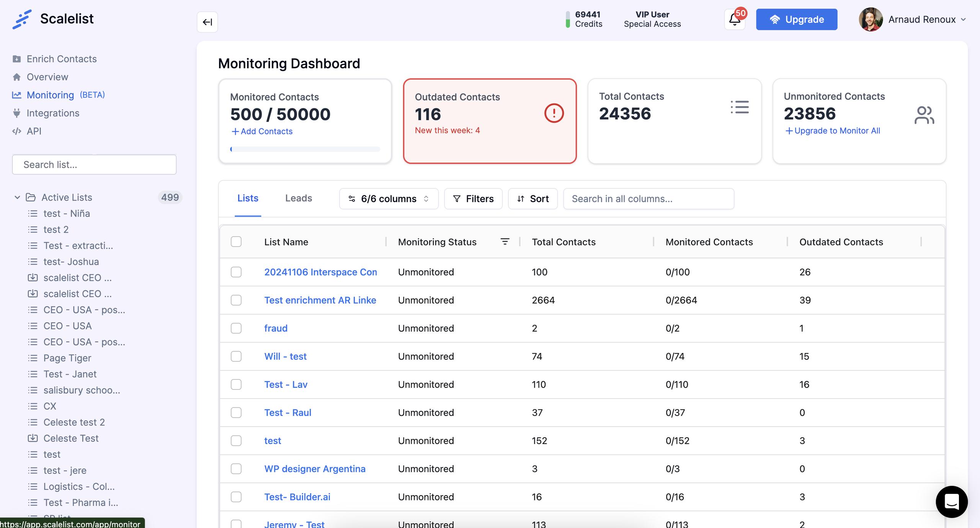Click the Monitored Contacts progress bar
This screenshot has height=528, width=980.
point(305,149)
